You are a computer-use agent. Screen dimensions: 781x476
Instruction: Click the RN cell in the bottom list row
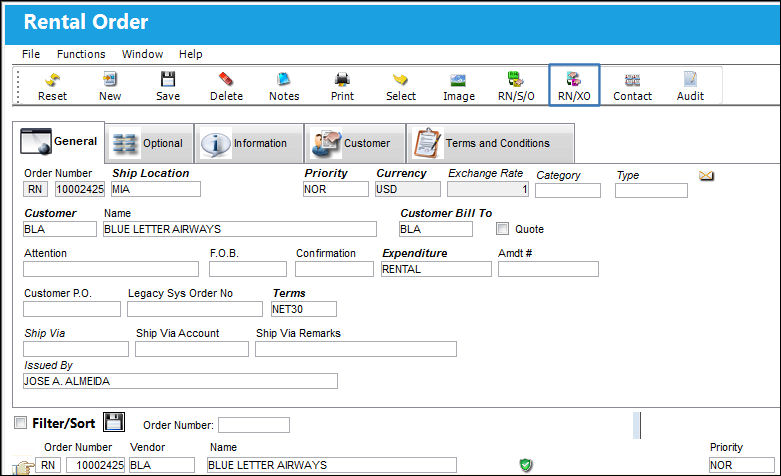(48, 465)
